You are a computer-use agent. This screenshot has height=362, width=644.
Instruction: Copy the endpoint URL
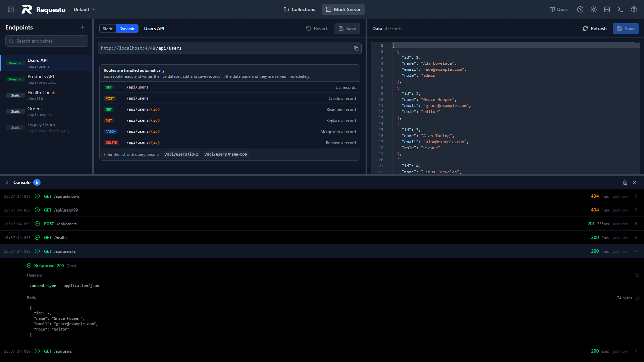[356, 48]
